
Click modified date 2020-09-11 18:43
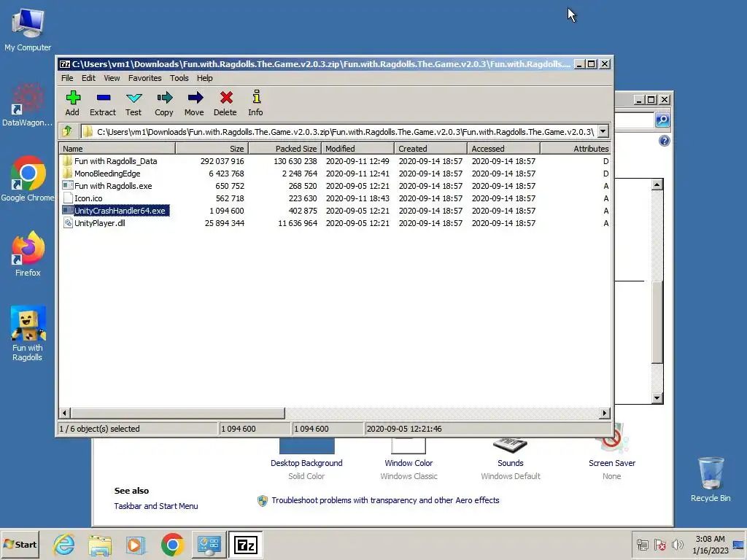pos(357,198)
